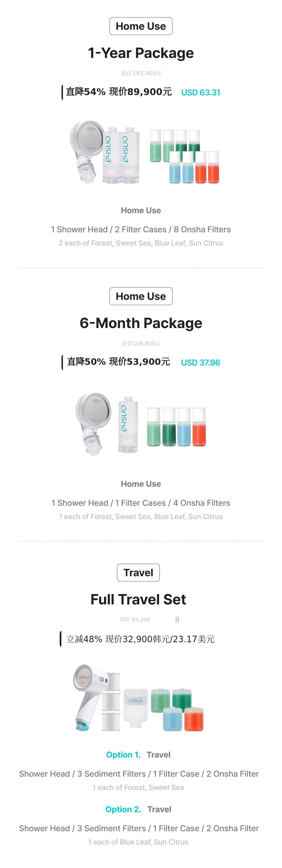Click the USD 63.31 price label
Viewport: 282px width, 868px height.
coord(201,92)
